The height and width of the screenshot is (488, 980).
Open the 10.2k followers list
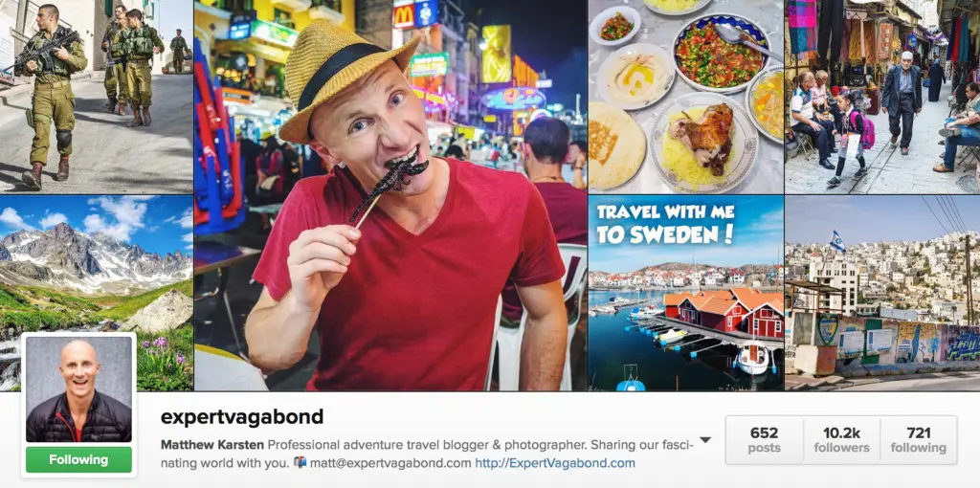[x=841, y=440]
